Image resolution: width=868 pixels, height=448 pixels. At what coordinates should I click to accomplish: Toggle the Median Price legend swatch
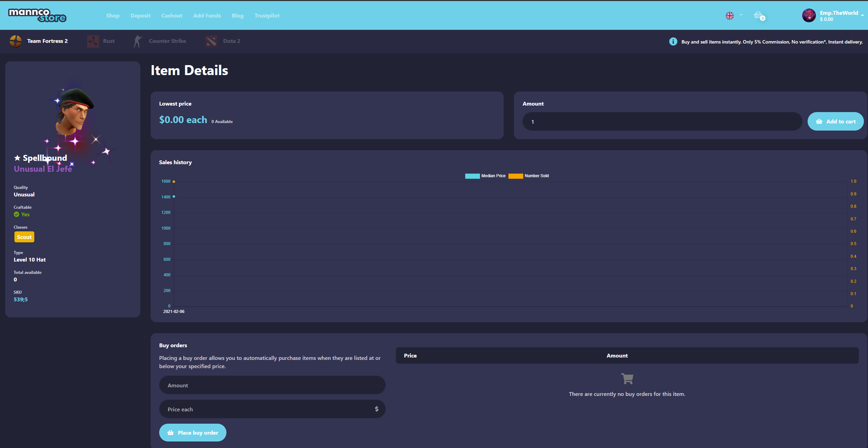[472, 176]
